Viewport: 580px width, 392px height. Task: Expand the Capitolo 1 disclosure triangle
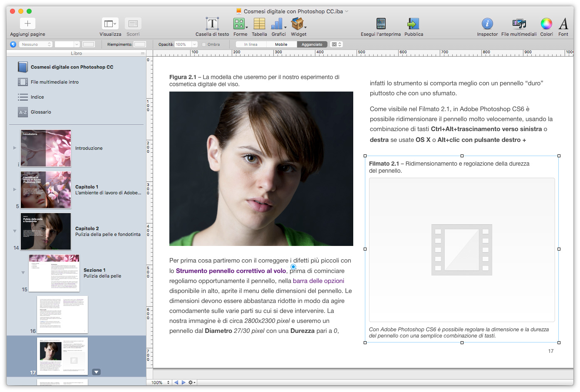coord(15,189)
